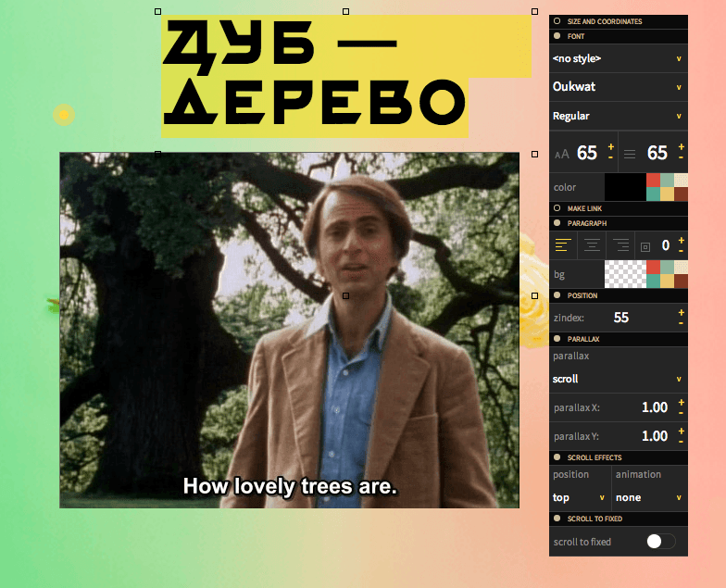Click the line height value 65
726x588 pixels.
tap(657, 153)
